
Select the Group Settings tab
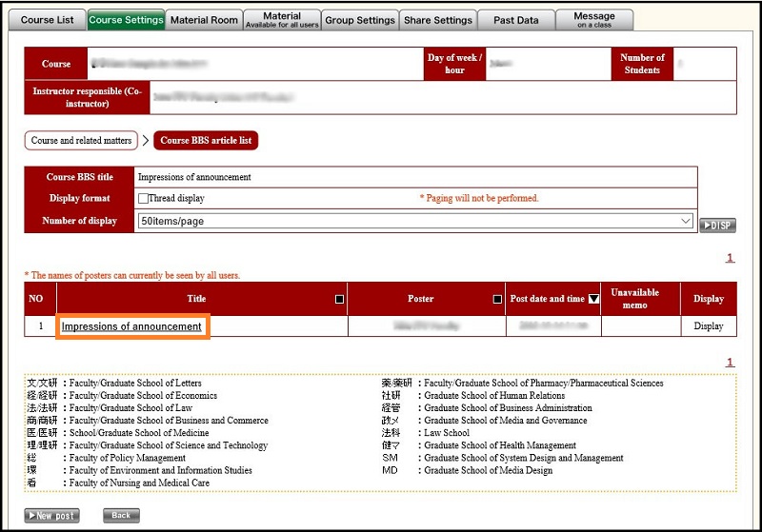click(x=359, y=20)
